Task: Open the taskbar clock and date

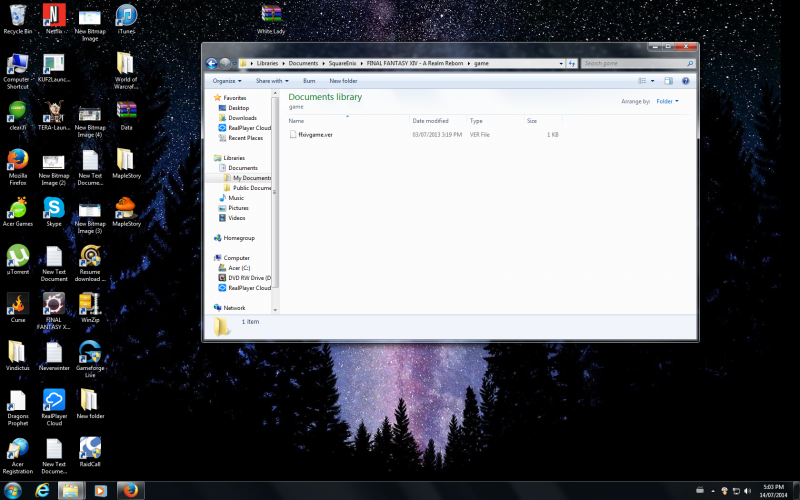Action: coord(773,491)
